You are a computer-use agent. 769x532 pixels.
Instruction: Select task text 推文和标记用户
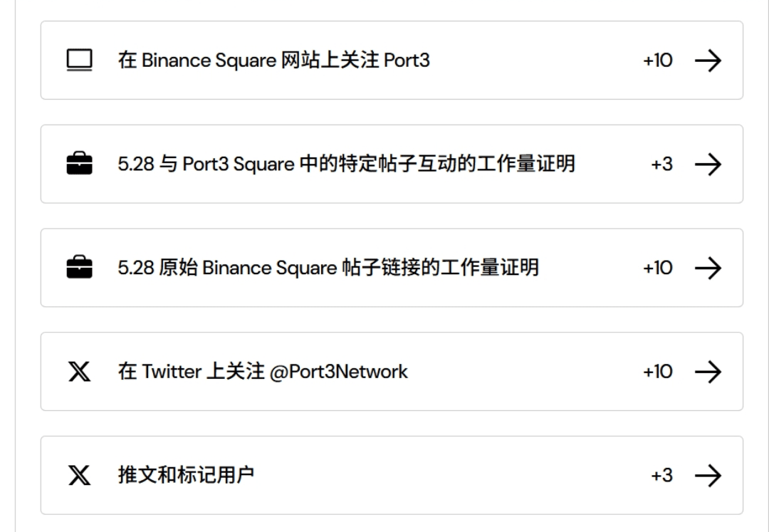[x=186, y=475]
